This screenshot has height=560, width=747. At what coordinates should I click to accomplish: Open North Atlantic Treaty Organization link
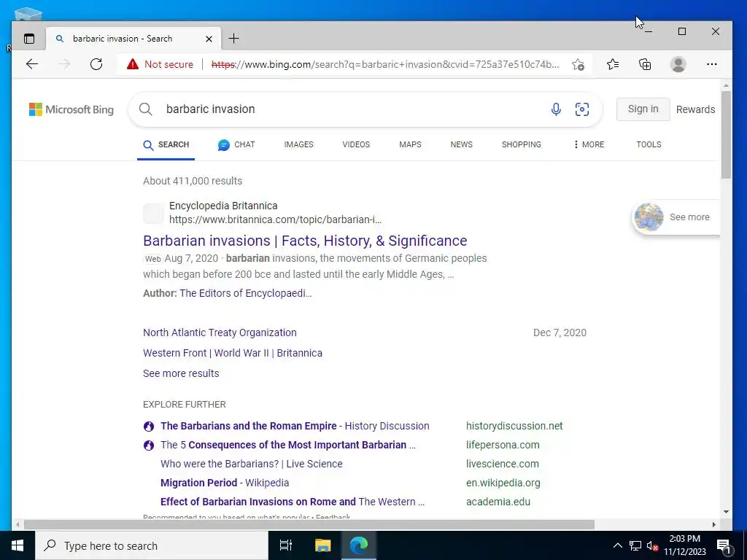(x=220, y=332)
